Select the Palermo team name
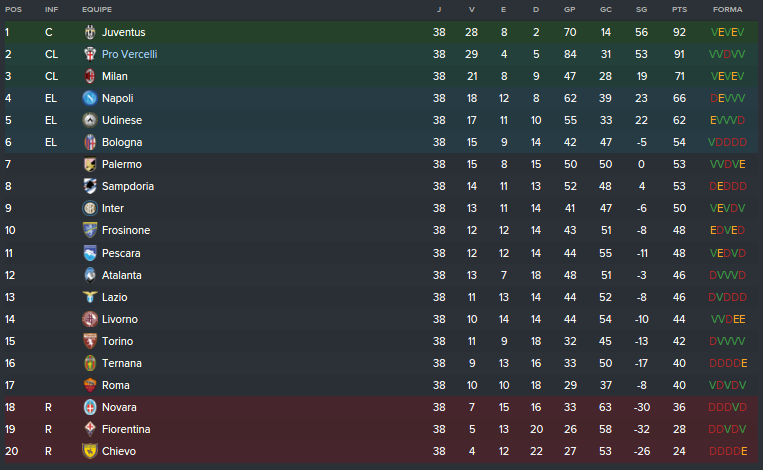 pyautogui.click(x=122, y=164)
